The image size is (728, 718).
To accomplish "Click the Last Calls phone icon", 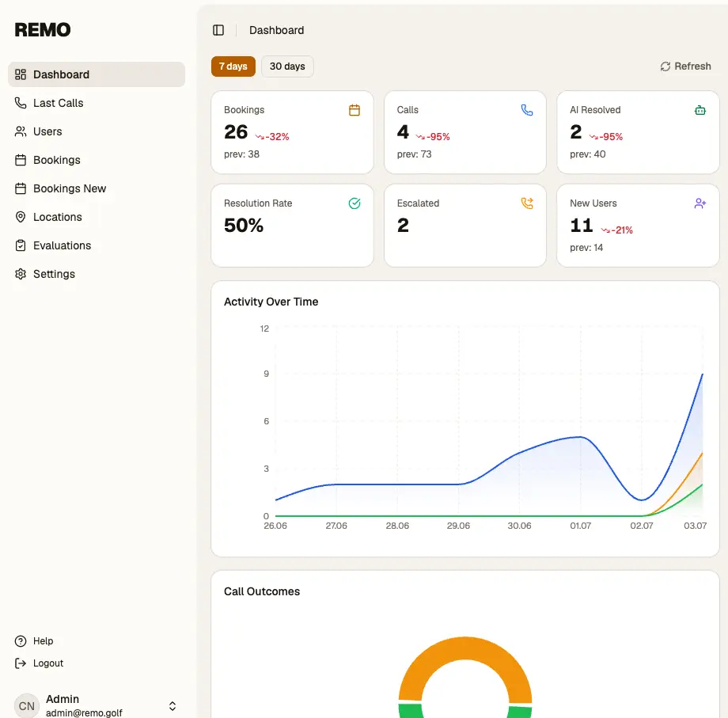I will click(x=21, y=103).
